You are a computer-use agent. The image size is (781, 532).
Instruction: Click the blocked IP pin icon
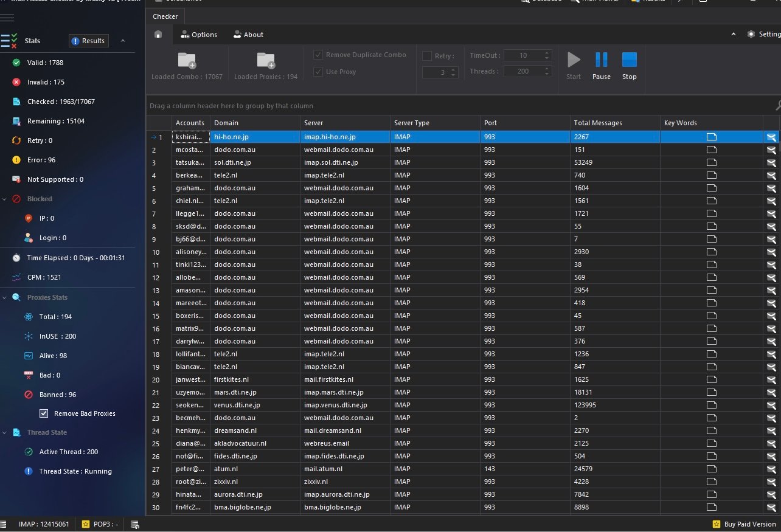tap(29, 218)
